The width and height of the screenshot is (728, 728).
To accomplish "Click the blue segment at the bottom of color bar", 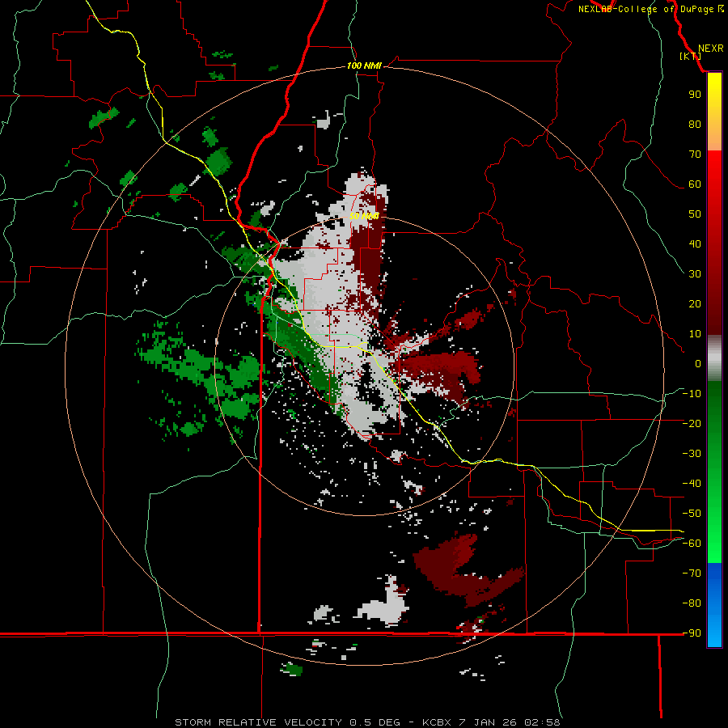I will (714, 605).
